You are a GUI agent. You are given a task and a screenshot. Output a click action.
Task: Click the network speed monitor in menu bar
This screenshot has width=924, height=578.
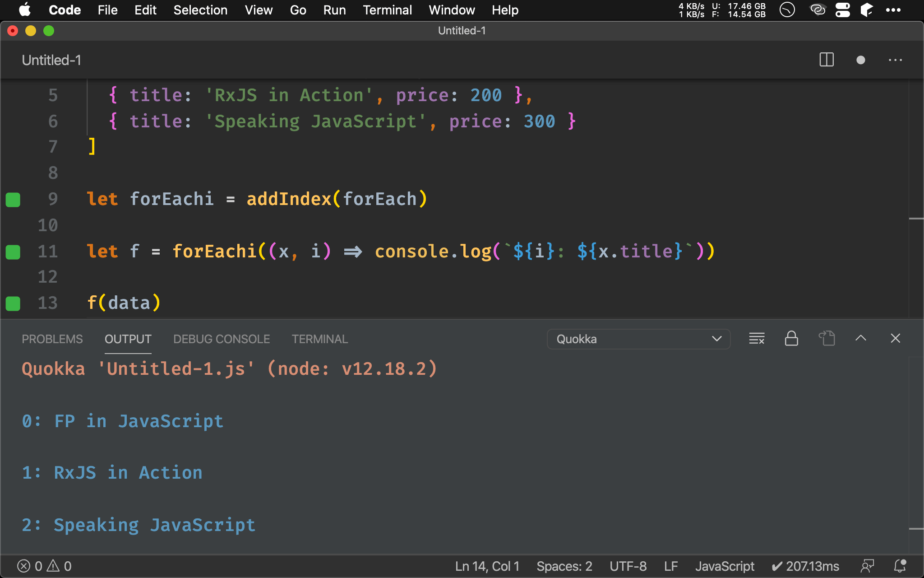pos(722,10)
